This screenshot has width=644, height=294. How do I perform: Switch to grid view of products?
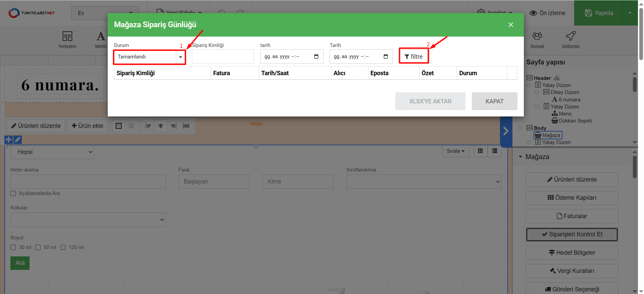tap(480, 151)
